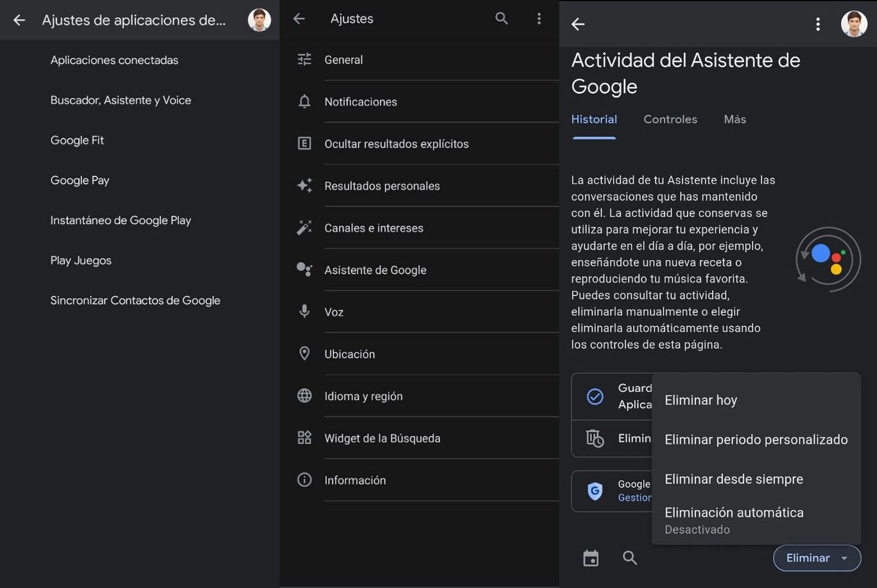Click the Información circle icon
Screen dimensions: 877x588
(304, 480)
